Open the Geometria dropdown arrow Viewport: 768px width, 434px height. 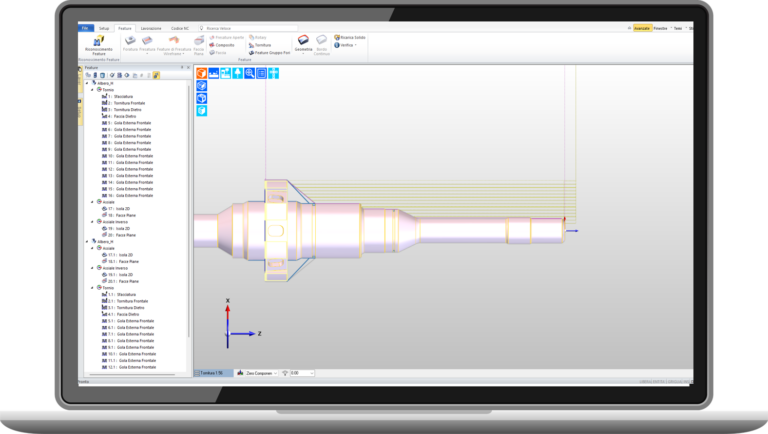(x=303, y=53)
